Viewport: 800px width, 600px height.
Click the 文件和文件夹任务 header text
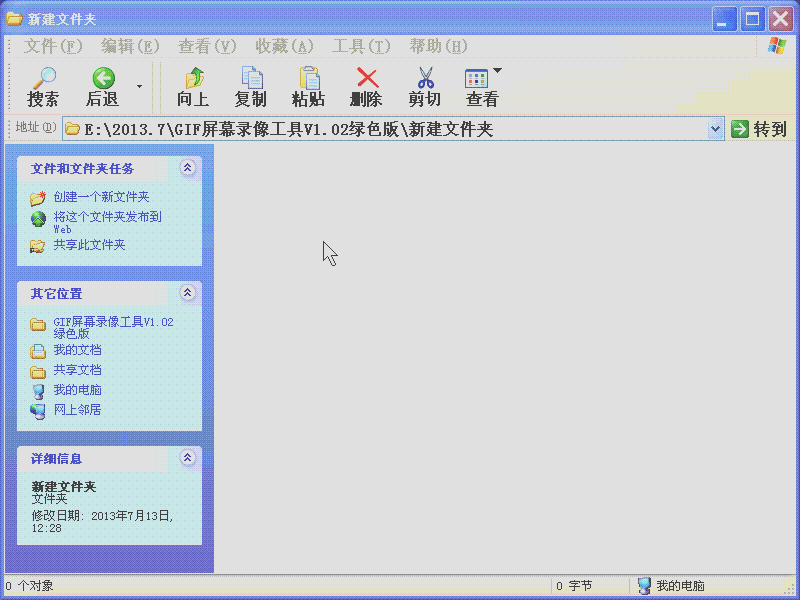(x=82, y=169)
